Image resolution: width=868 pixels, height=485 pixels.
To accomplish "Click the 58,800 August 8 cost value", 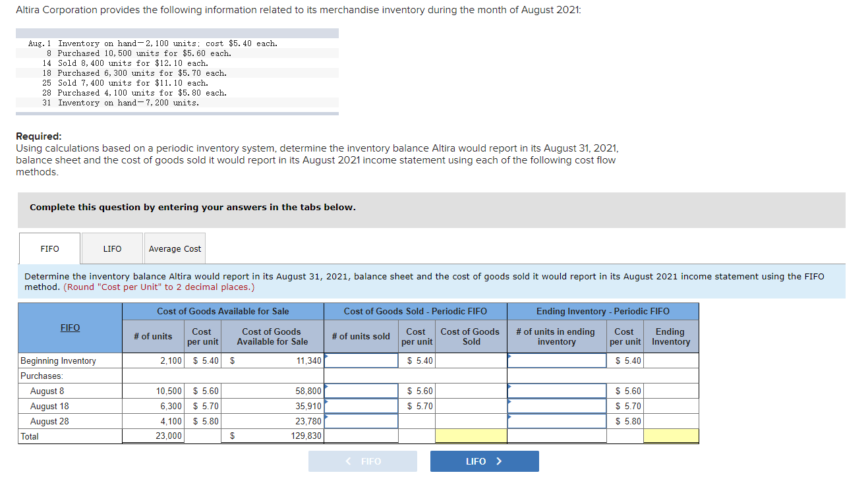I will coord(309,391).
